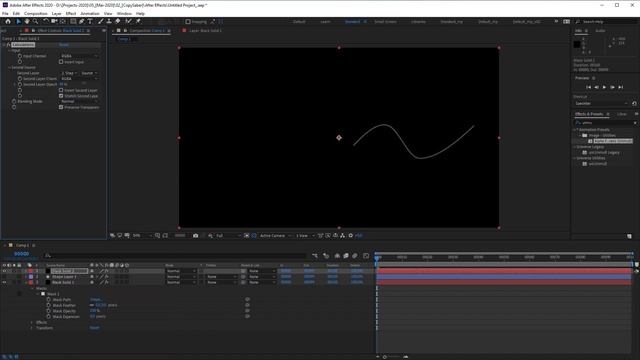Toggle Input Channel stopwatch in Effect Controls
Screen dimensions: 640x360
[20, 56]
